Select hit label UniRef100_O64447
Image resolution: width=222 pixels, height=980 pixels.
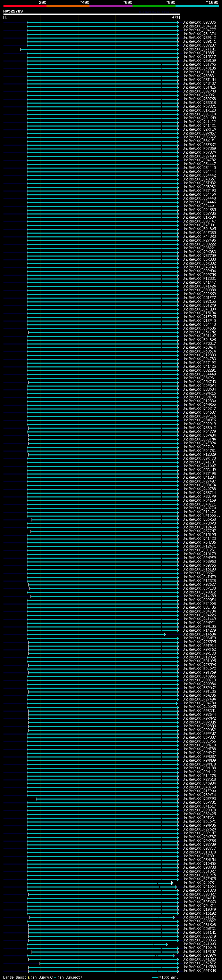[x=199, y=164]
